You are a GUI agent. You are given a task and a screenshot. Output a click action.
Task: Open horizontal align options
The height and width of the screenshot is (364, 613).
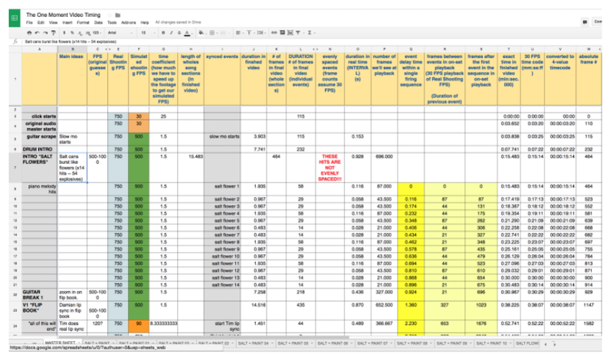click(x=238, y=33)
